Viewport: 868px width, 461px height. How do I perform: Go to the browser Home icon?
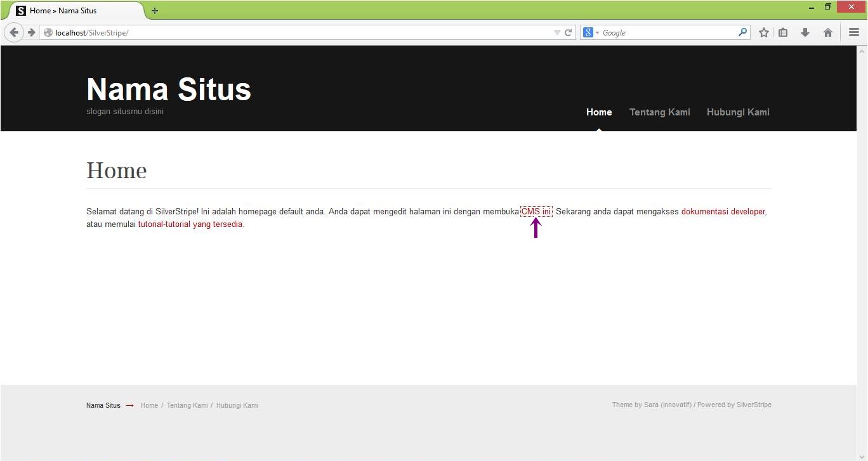coord(827,32)
